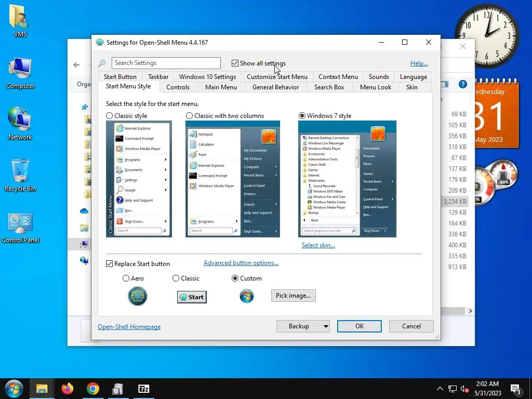Click the Windows 7 style preview image
Viewport: 532px width, 399px height.
tap(347, 179)
